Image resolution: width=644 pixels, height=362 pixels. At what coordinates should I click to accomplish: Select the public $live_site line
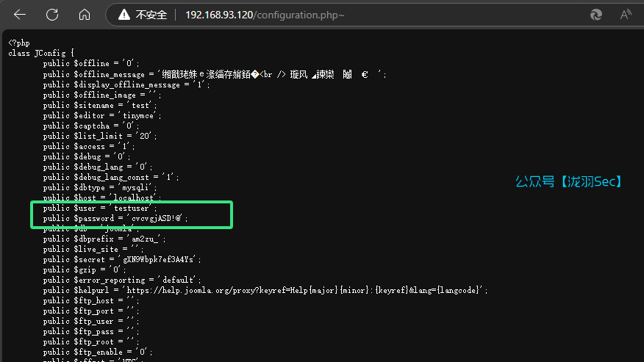pos(93,249)
